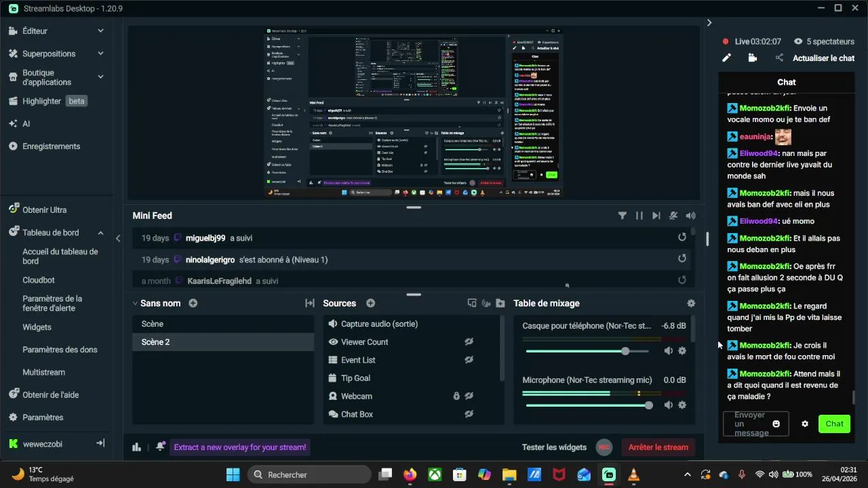Open Cloudbot settings page

click(x=39, y=280)
